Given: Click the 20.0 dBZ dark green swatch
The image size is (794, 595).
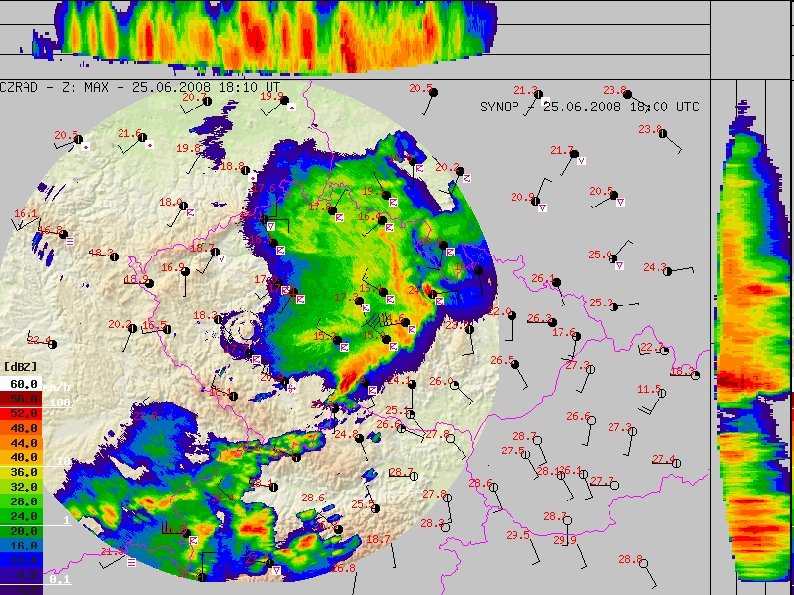Looking at the screenshot, I should click(x=21, y=531).
